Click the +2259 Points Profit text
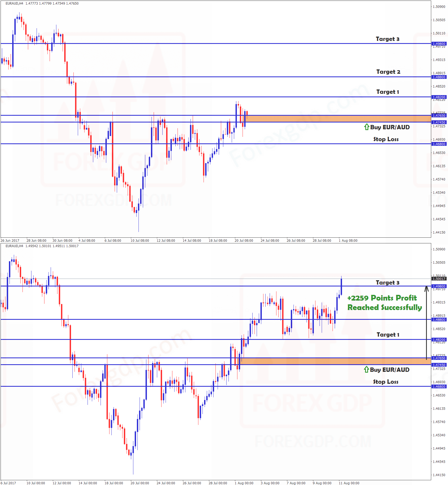 [x=382, y=298]
